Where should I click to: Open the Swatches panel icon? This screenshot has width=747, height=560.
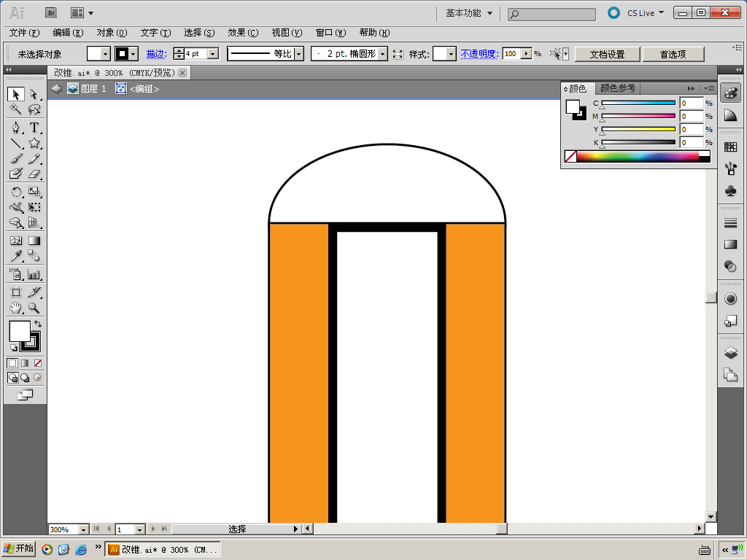(x=730, y=147)
